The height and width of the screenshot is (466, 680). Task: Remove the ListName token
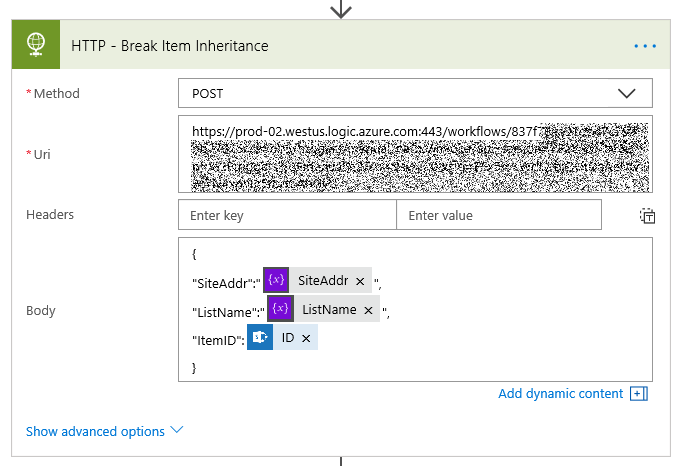(368, 310)
